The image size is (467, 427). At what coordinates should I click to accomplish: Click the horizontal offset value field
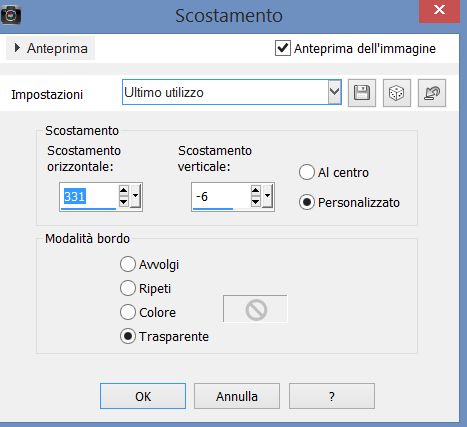(x=89, y=196)
